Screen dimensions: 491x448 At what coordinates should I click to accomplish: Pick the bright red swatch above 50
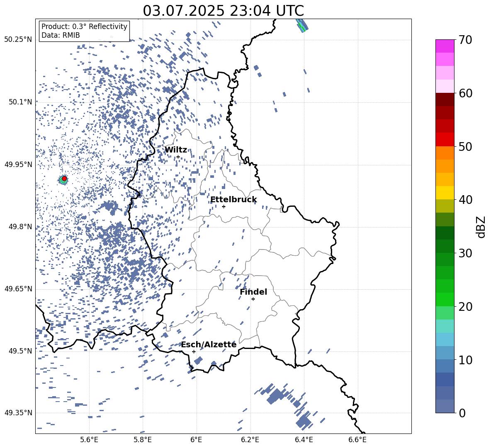point(445,140)
